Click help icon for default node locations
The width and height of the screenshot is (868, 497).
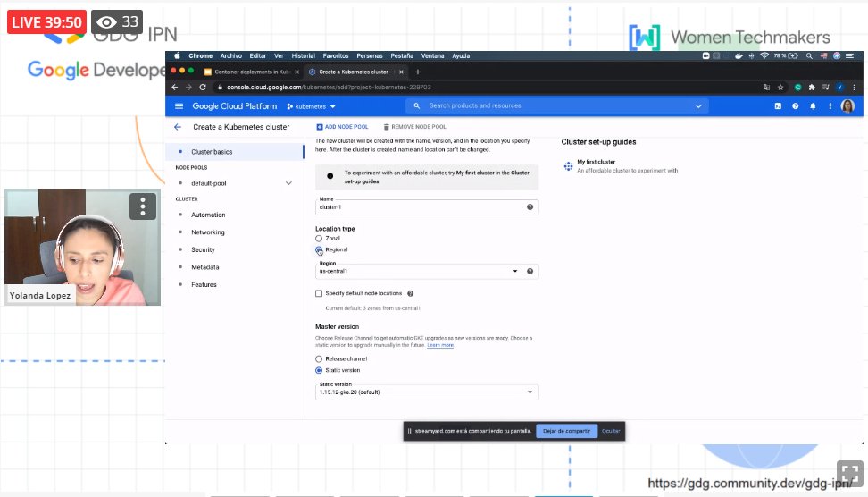point(410,294)
